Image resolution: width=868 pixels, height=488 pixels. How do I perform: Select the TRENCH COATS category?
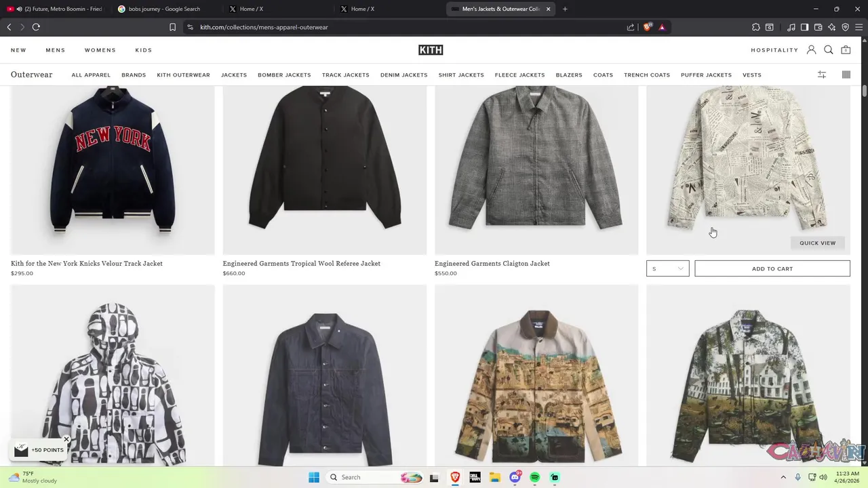tap(647, 75)
